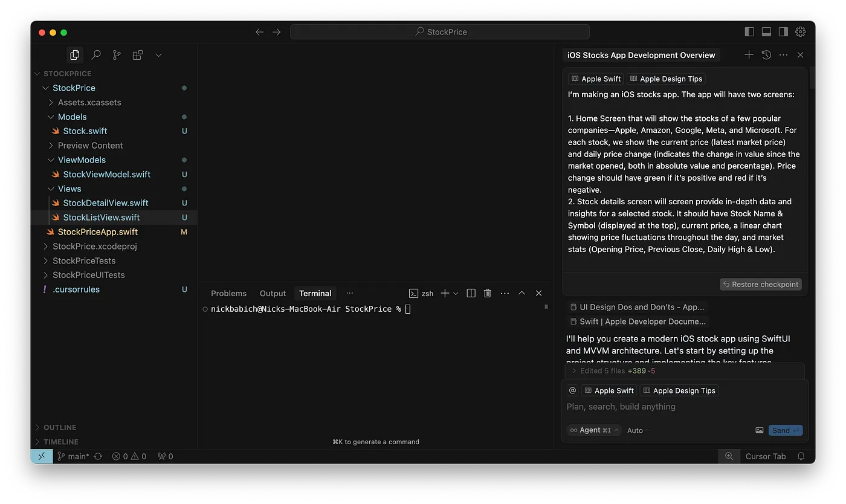Open the Search view in the activity bar

(x=95, y=54)
